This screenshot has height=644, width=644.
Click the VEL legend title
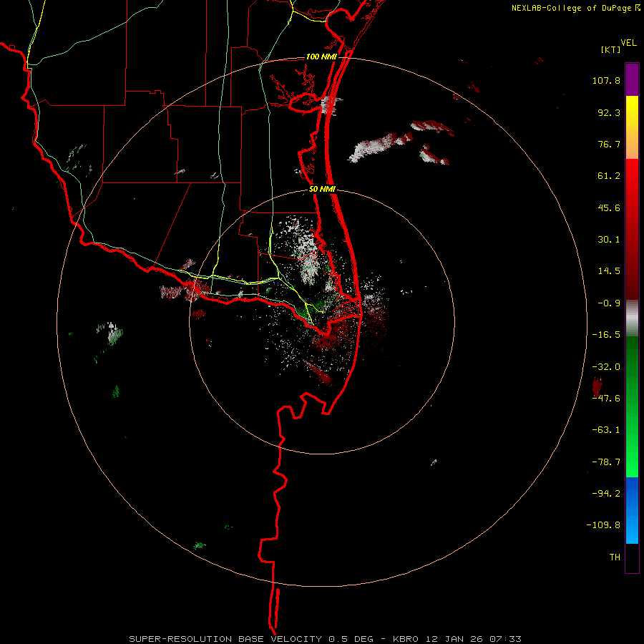click(628, 42)
